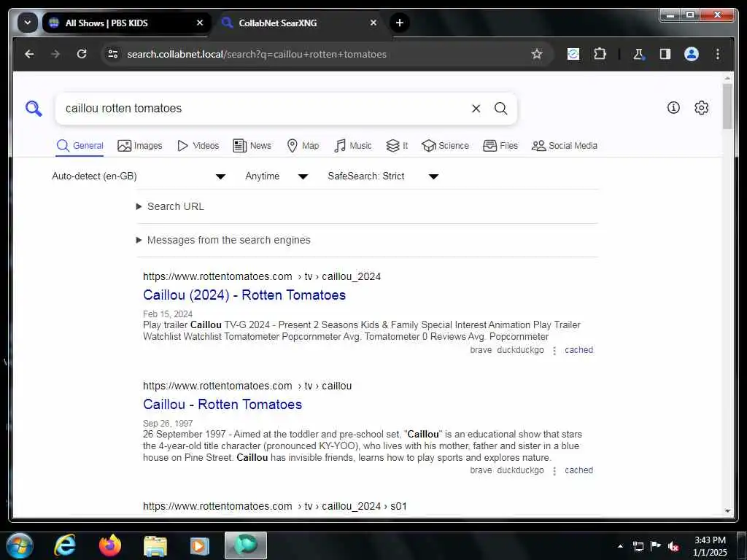
Task: Clear the search query with the X icon
Action: [476, 109]
